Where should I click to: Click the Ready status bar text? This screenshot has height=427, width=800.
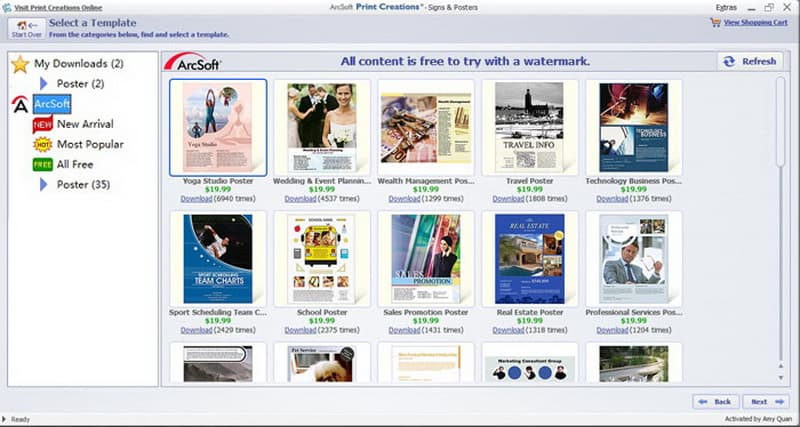pos(20,420)
